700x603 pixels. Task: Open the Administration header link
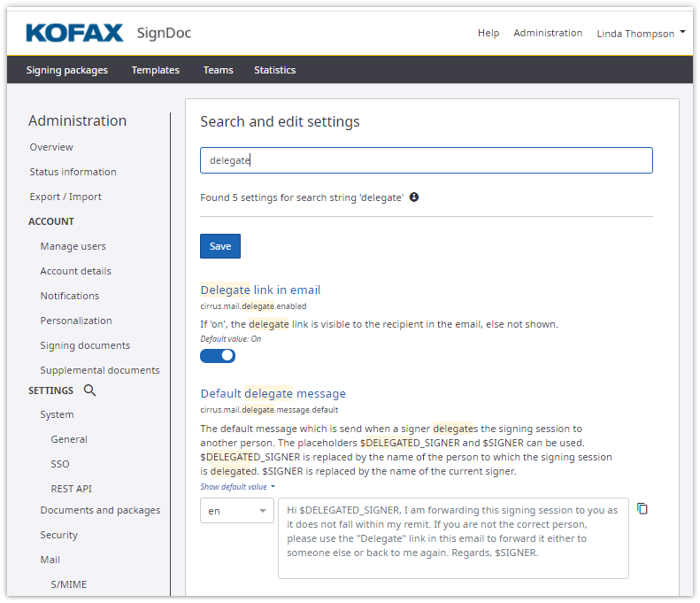[x=548, y=33]
